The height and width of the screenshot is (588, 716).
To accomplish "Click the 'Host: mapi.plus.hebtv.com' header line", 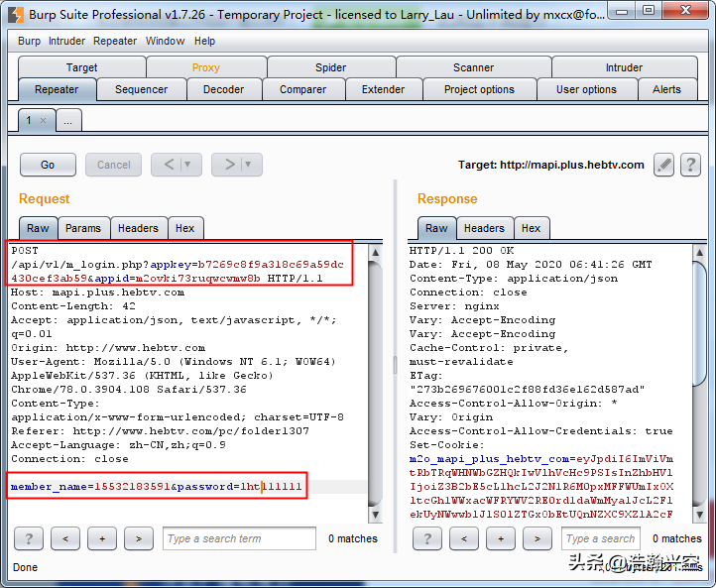I will [x=98, y=293].
